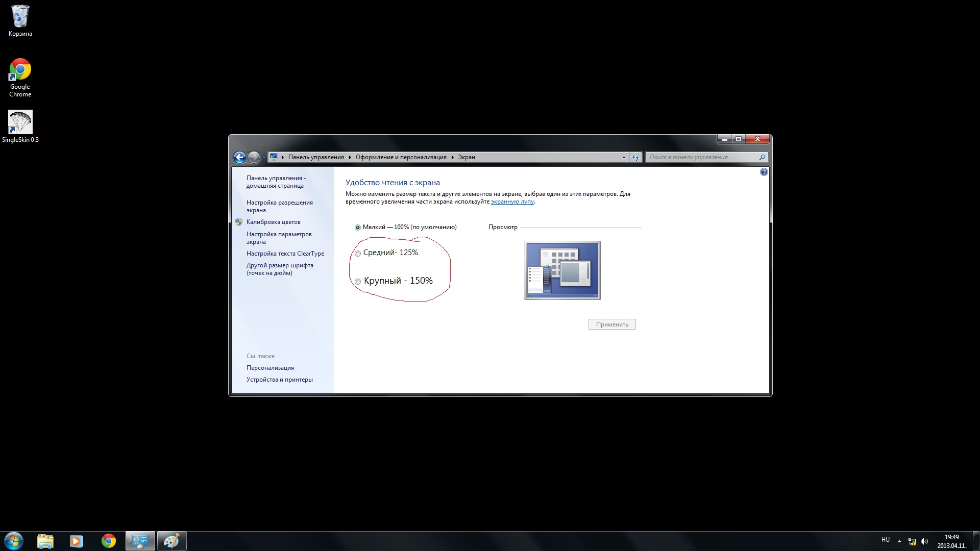Viewport: 980px width, 551px height.
Task: Open the экранную лупу link
Action: [x=512, y=202]
